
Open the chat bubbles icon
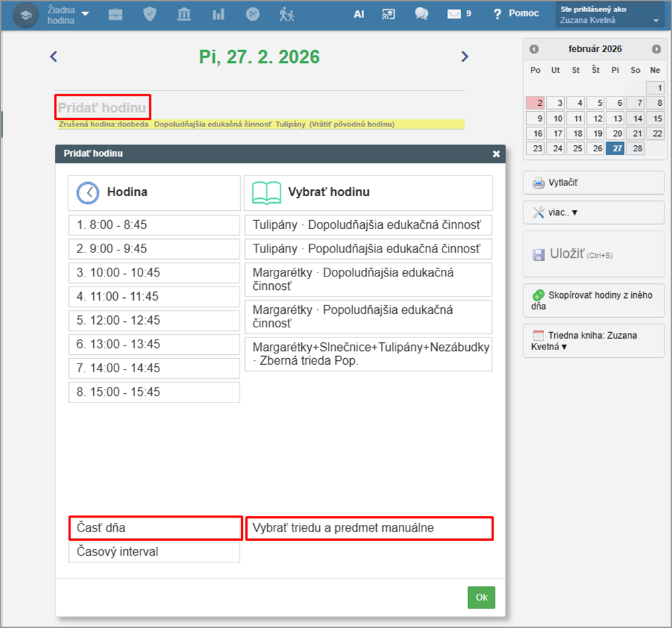[421, 14]
